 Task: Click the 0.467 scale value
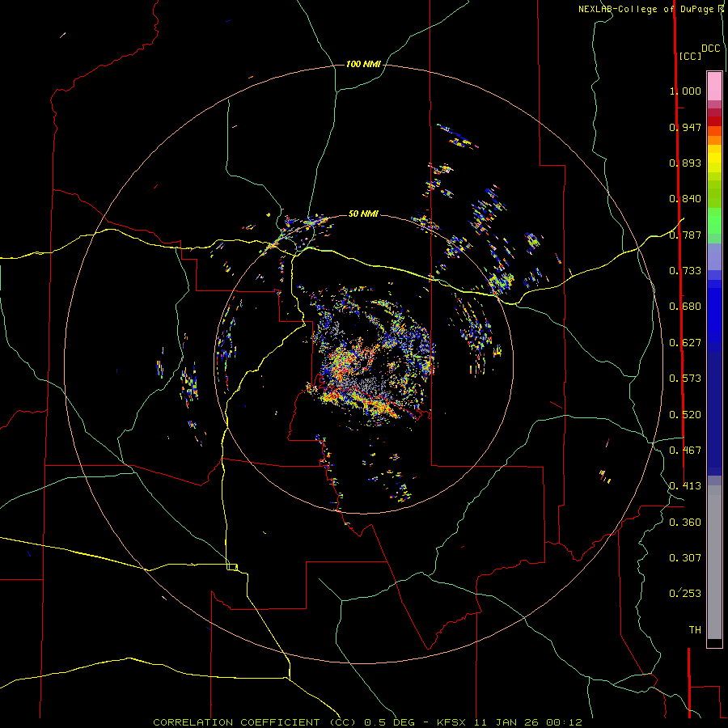point(685,451)
